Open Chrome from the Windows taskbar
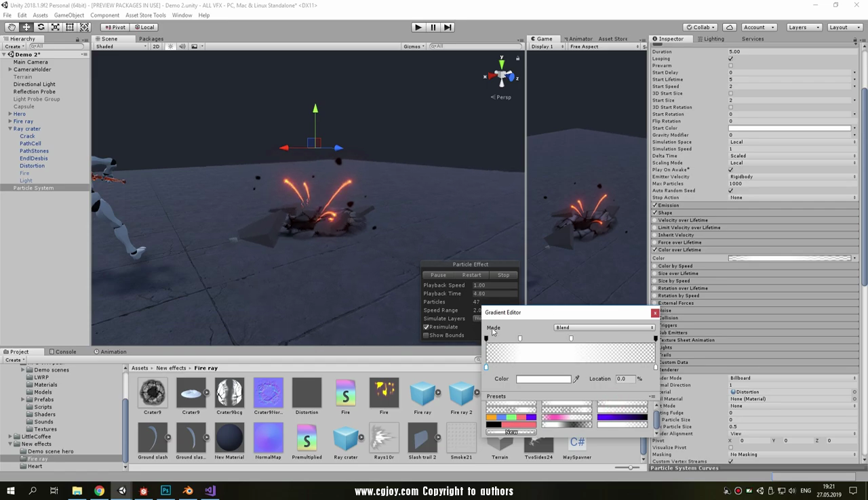This screenshot has width=868, height=500. tap(100, 491)
